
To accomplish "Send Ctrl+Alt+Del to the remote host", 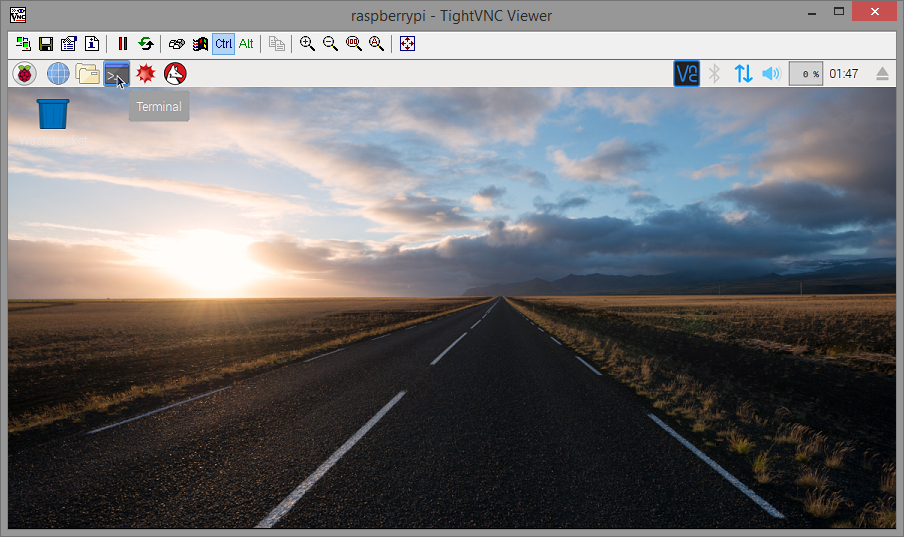I will coord(176,44).
